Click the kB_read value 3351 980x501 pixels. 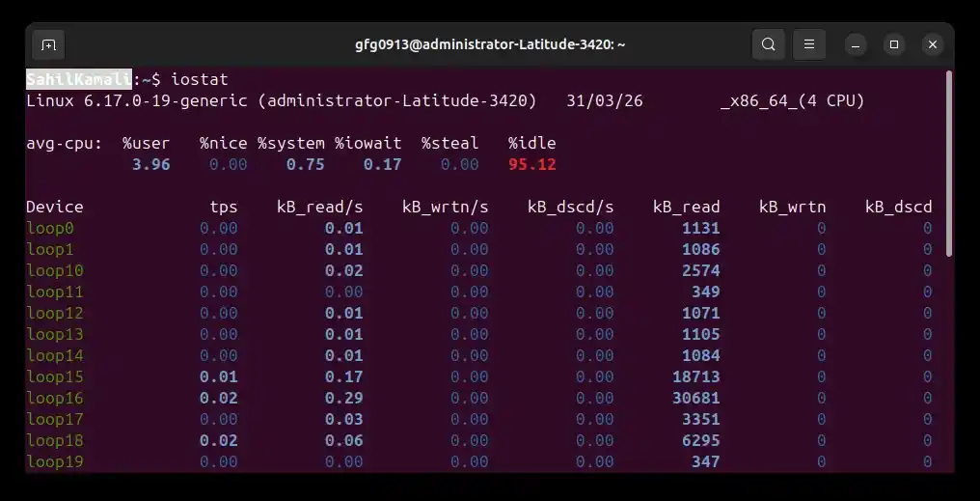pos(700,420)
